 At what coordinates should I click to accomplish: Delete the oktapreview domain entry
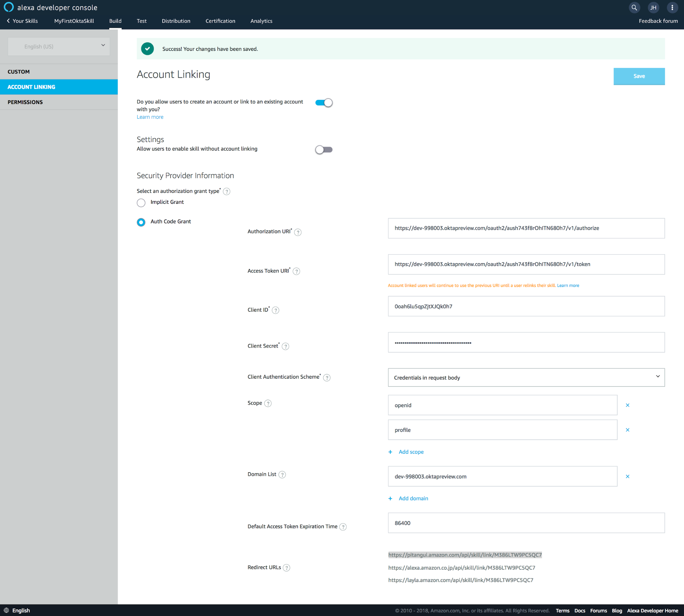627,476
